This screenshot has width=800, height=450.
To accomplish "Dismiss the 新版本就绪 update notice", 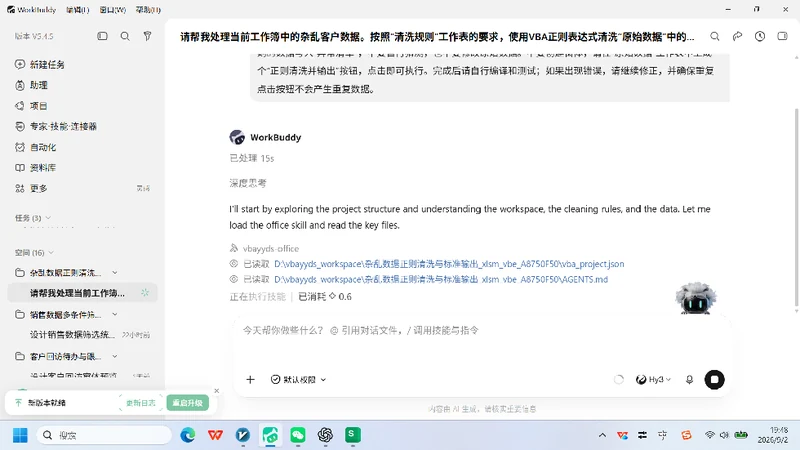I will (x=216, y=391).
